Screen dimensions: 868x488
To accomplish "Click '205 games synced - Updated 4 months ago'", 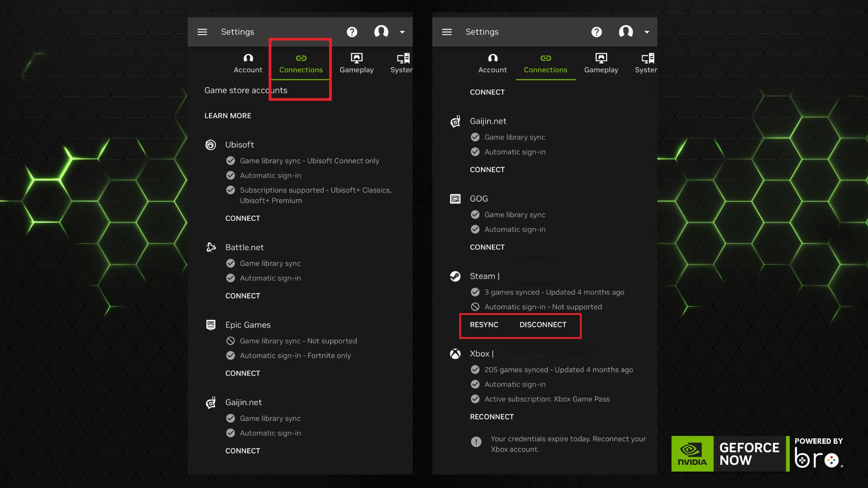I will coord(559,370).
